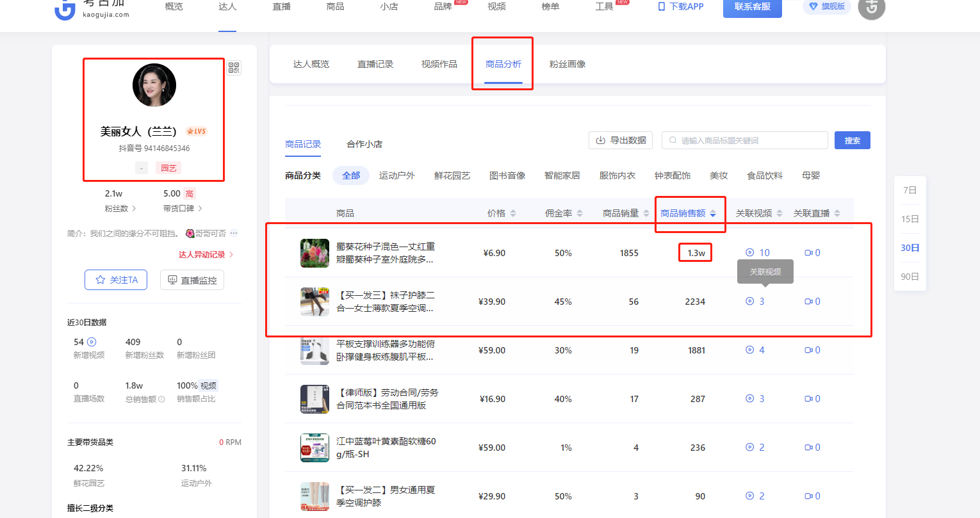Click the 导出数据 button
The image size is (980, 518).
[x=621, y=140]
